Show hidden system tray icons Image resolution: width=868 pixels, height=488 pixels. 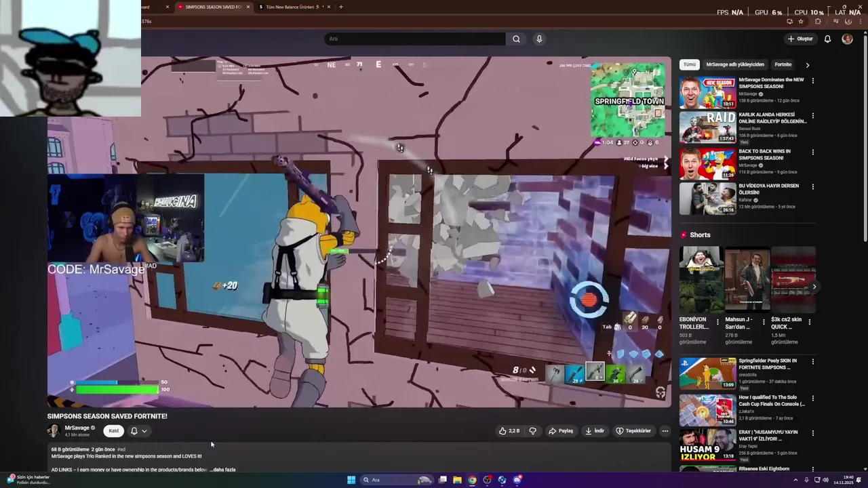795,480
